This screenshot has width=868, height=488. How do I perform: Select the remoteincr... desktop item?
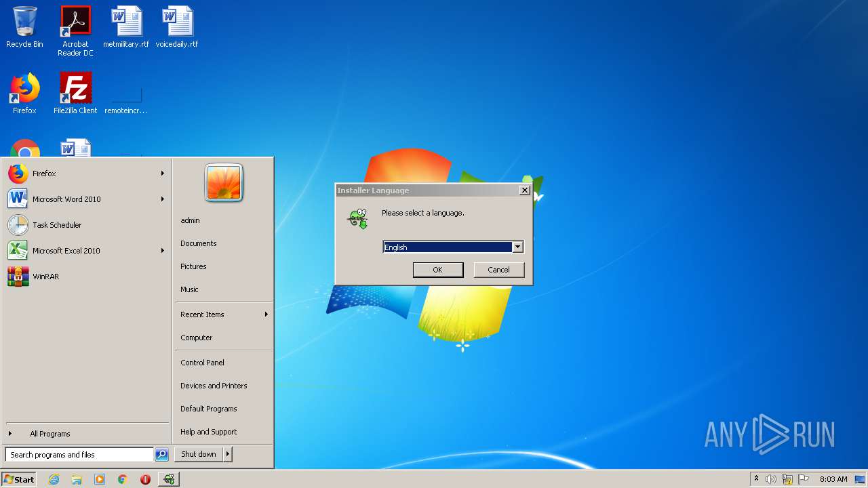tap(126, 102)
